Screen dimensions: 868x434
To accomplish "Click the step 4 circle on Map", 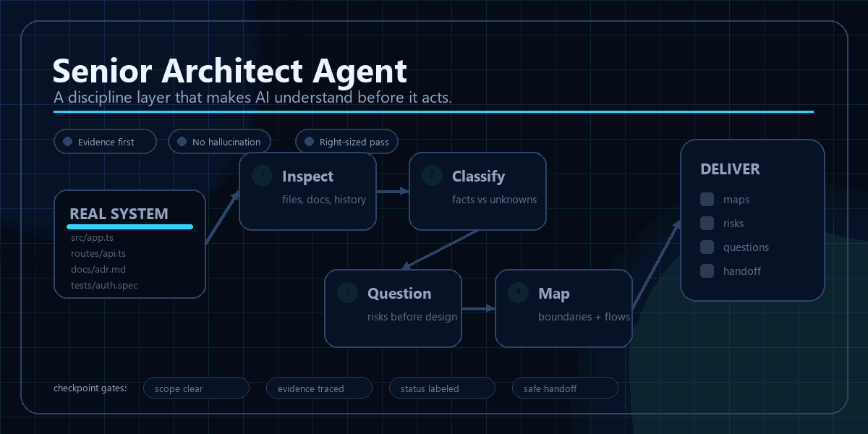I will point(518,293).
